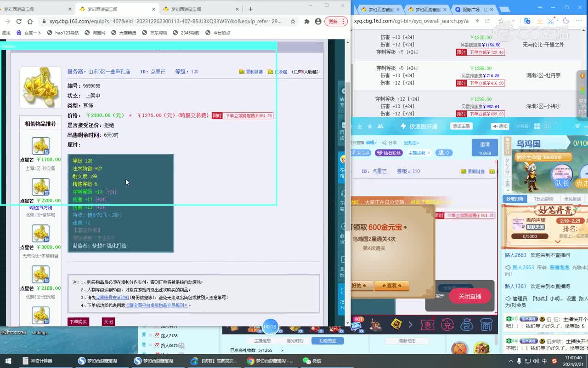The width and height of the screenshot is (588, 368).
Task: Click the moon night-mode icon in right browser
Action: pyautogui.click(x=566, y=21)
